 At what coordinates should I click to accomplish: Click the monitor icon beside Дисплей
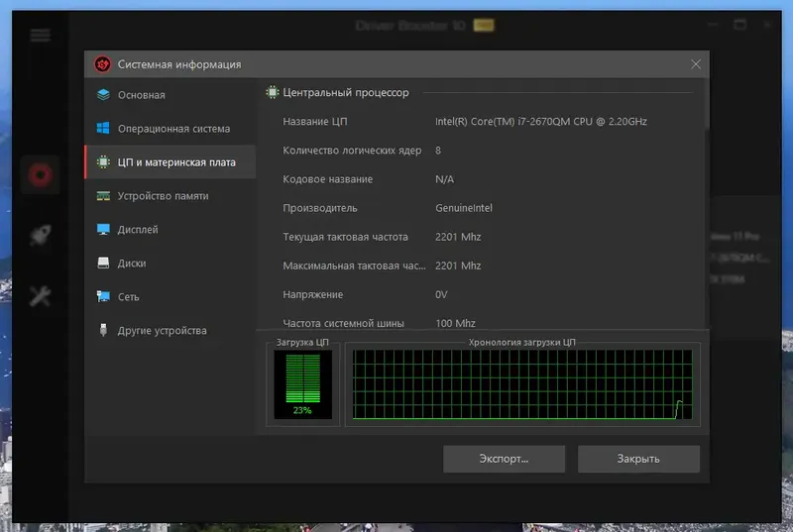click(103, 230)
